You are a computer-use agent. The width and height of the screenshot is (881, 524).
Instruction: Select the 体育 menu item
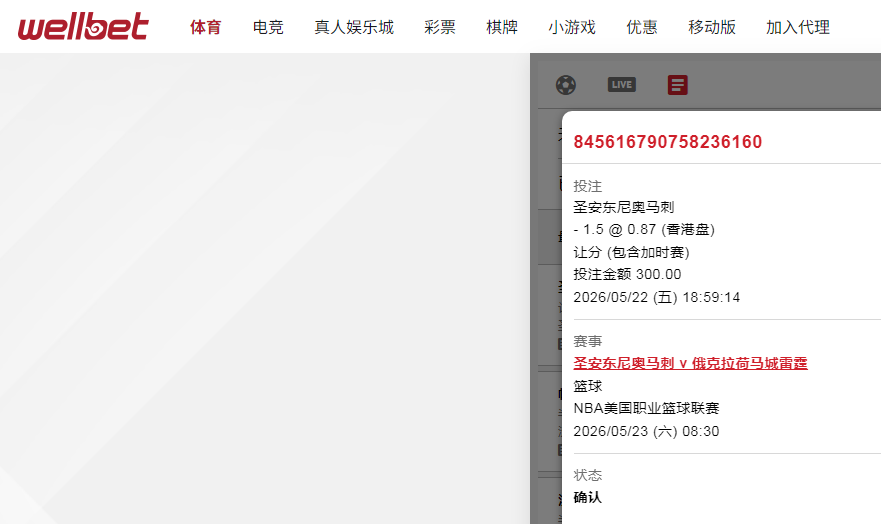click(x=206, y=27)
